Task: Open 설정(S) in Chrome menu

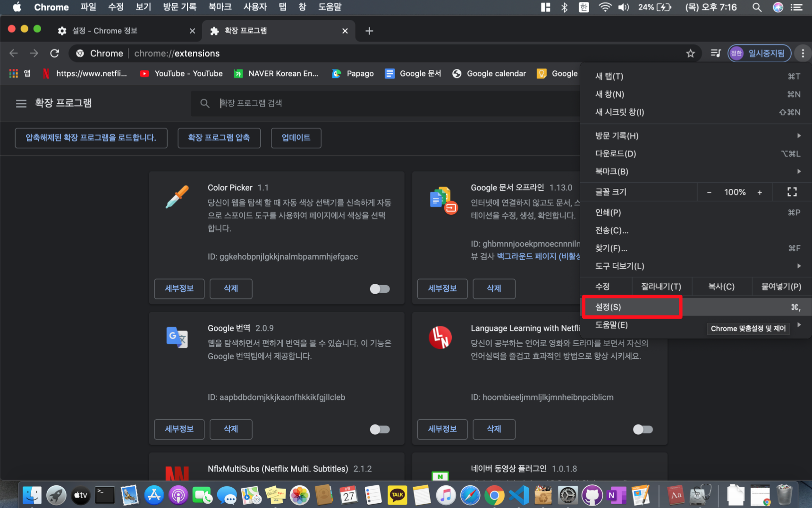Action: point(696,307)
